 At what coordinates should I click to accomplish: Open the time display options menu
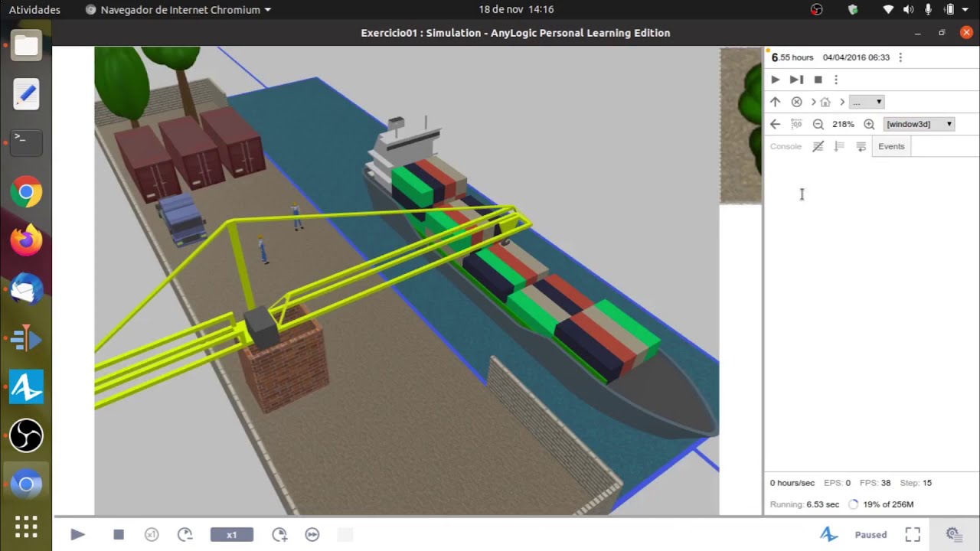click(x=900, y=57)
